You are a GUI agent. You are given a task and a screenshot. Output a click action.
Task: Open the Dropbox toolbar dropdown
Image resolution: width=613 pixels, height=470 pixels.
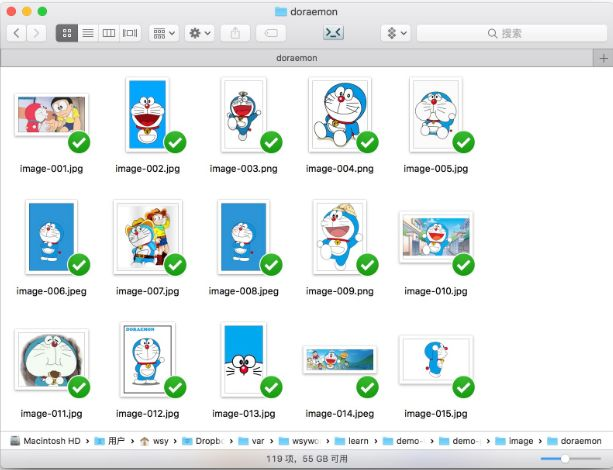396,33
